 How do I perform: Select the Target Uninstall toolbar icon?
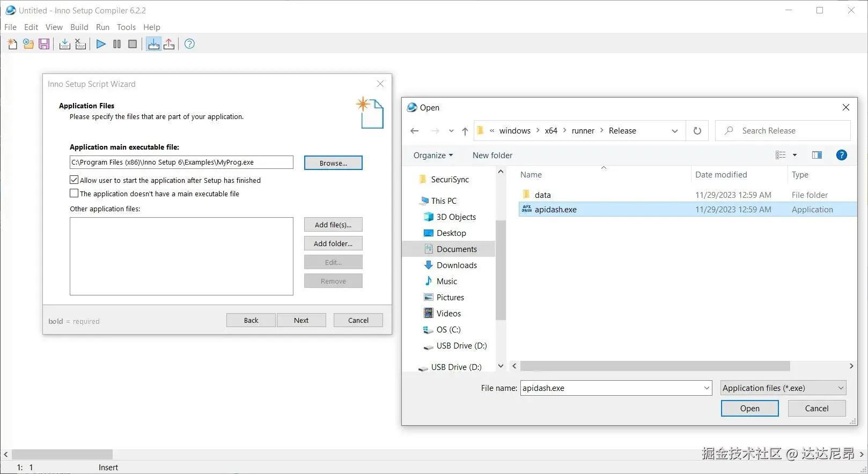coord(169,44)
